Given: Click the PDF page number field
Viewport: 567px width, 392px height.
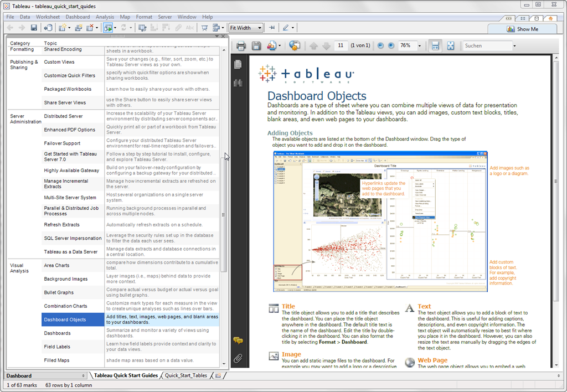Looking at the screenshot, I should (341, 45).
